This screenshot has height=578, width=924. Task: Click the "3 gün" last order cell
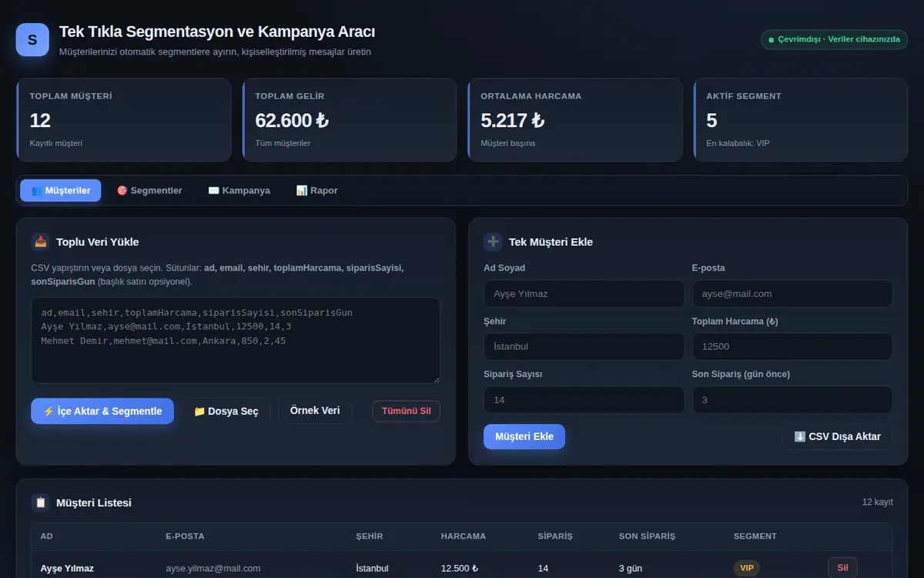click(x=631, y=568)
